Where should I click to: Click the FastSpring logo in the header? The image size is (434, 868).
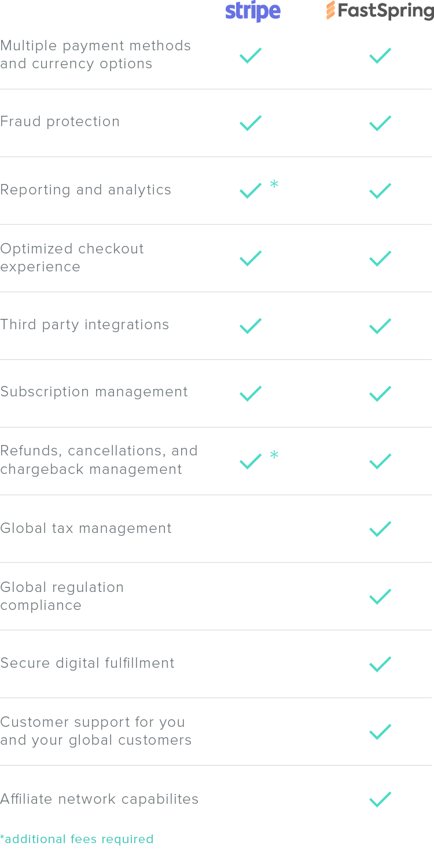[380, 10]
